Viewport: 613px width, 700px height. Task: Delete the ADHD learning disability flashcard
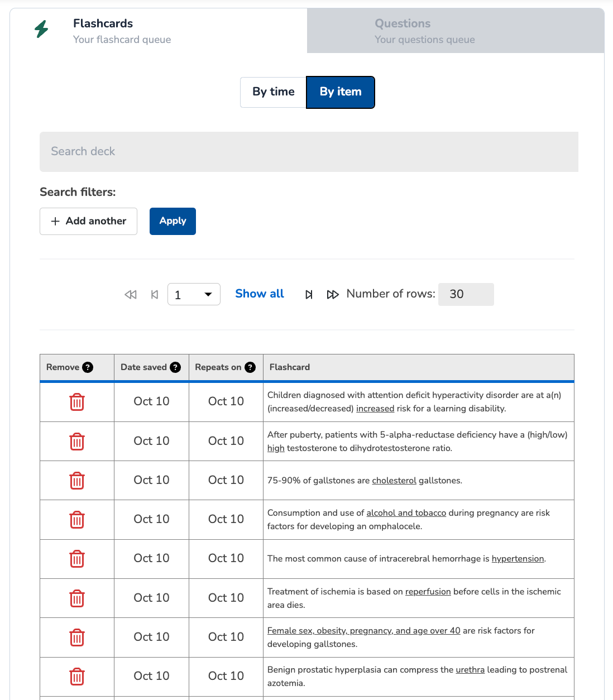click(x=77, y=402)
